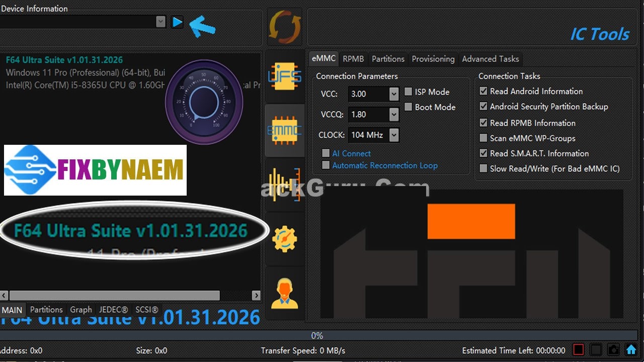Select the MAIN bottom tab
The width and height of the screenshot is (644, 362).
(x=12, y=310)
